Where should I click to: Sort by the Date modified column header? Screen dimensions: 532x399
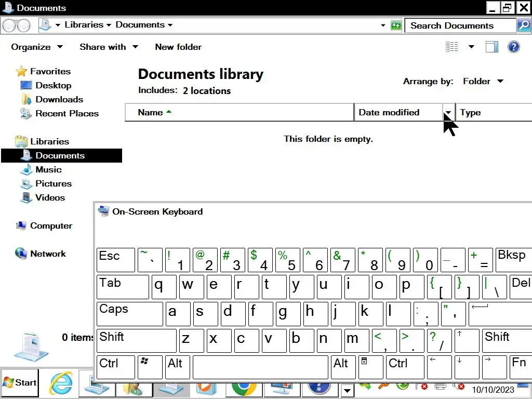398,112
